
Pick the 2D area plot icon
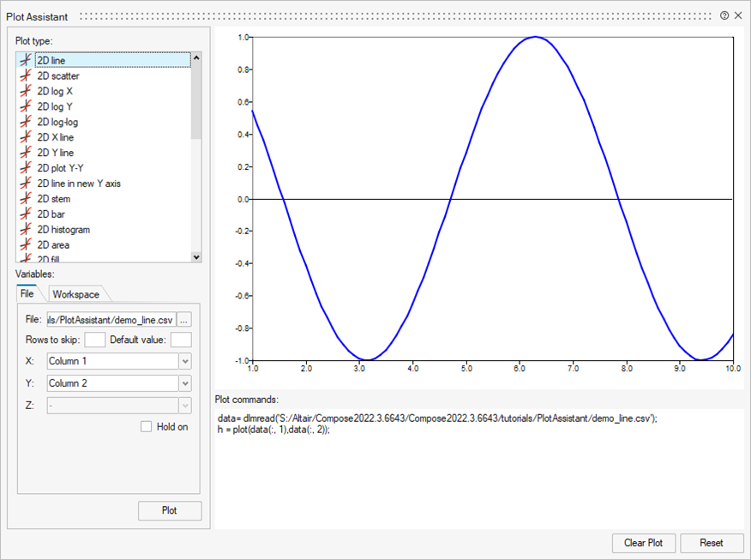26,244
